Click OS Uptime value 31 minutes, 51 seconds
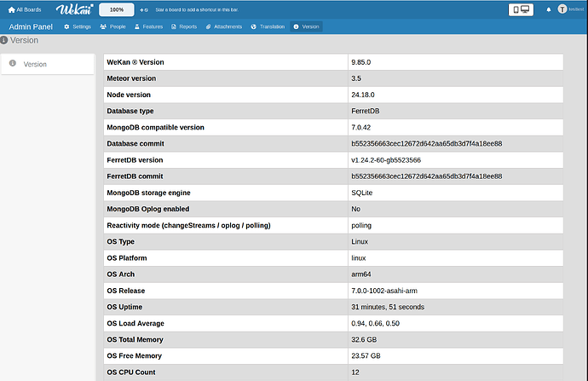Image resolution: width=588 pixels, height=381 pixels. tap(388, 307)
